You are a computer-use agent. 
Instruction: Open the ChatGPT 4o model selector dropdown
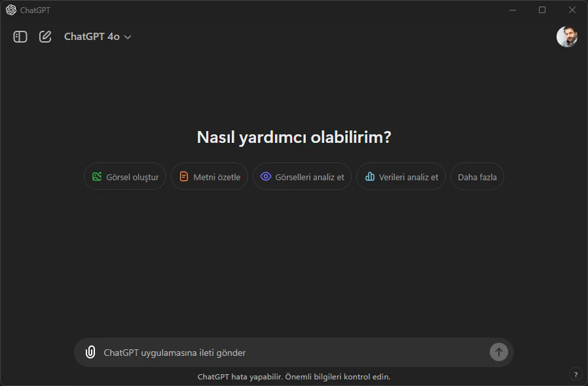point(93,37)
